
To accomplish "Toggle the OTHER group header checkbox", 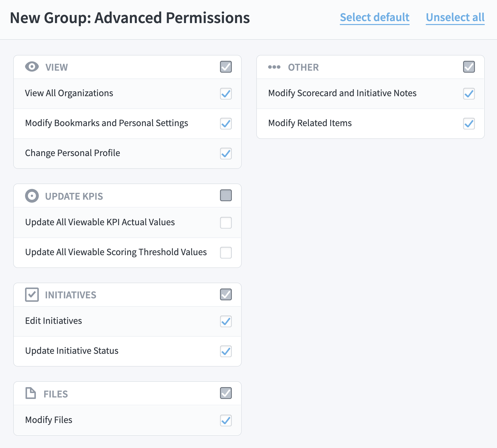I will click(469, 67).
